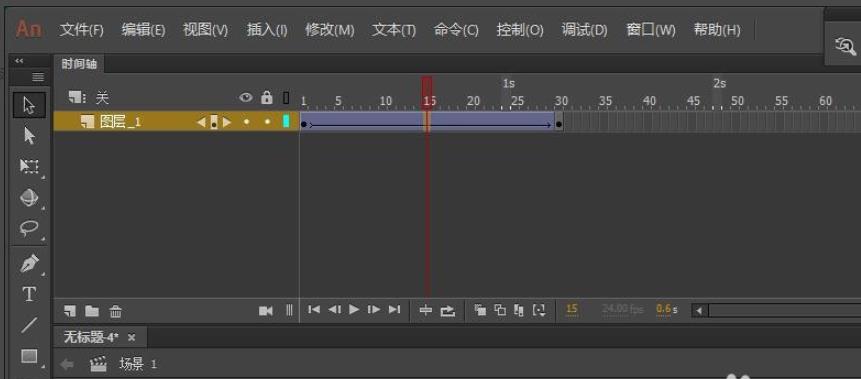
Task: Click the 图层_1 layer name
Action: 120,122
